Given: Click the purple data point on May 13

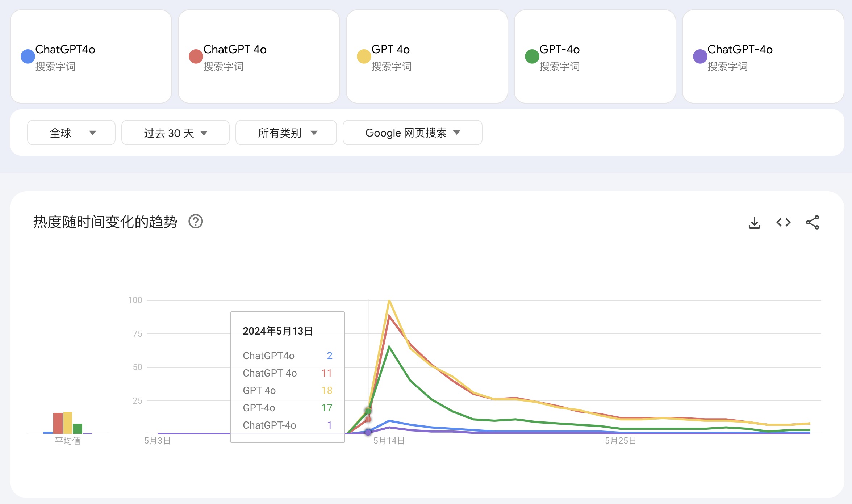Looking at the screenshot, I should pos(368,432).
